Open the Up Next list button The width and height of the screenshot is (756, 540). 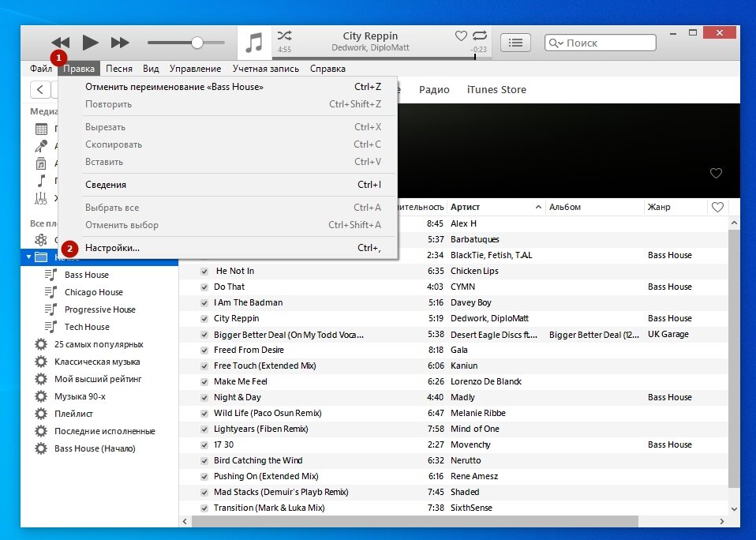coord(515,43)
